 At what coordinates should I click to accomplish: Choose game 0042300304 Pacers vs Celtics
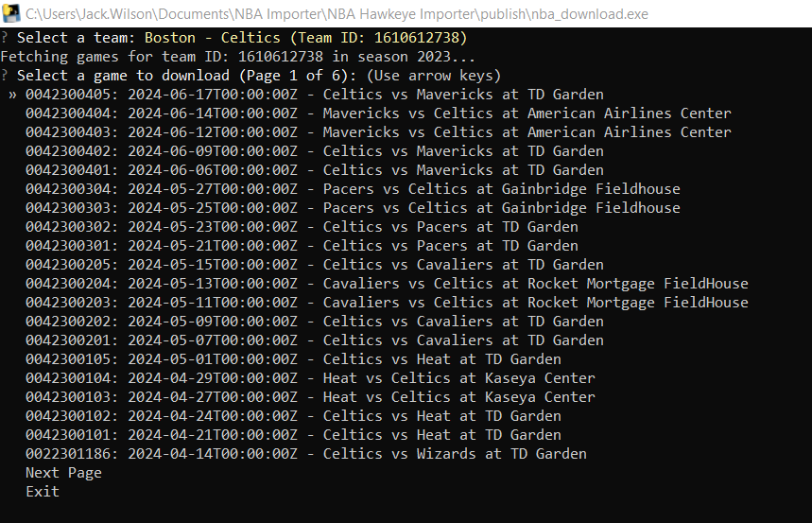point(353,188)
